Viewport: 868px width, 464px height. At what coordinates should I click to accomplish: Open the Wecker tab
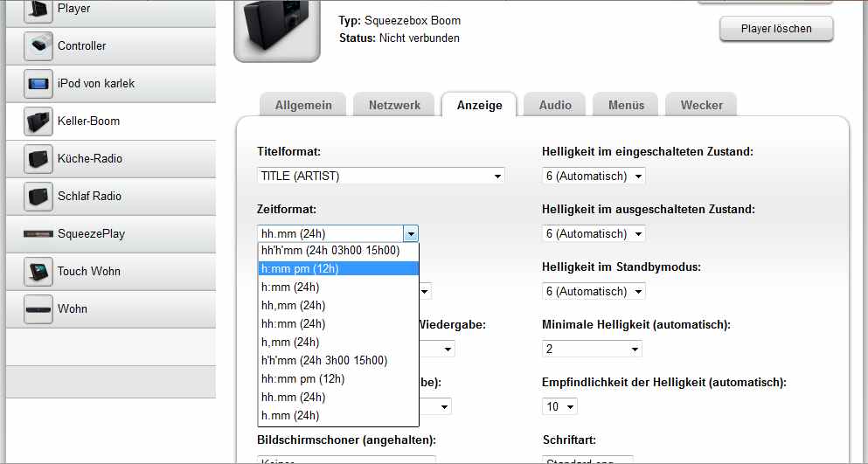click(701, 105)
